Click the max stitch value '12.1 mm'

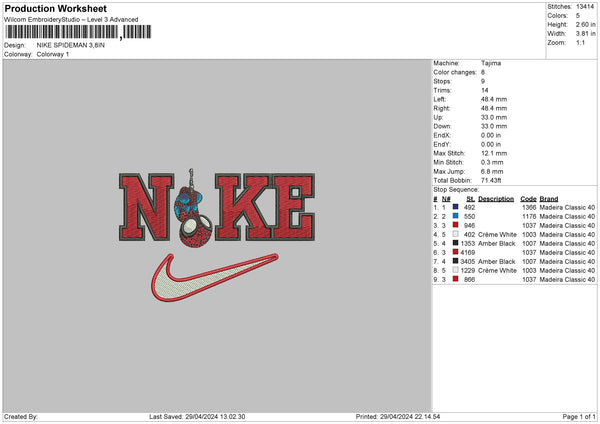pos(494,153)
